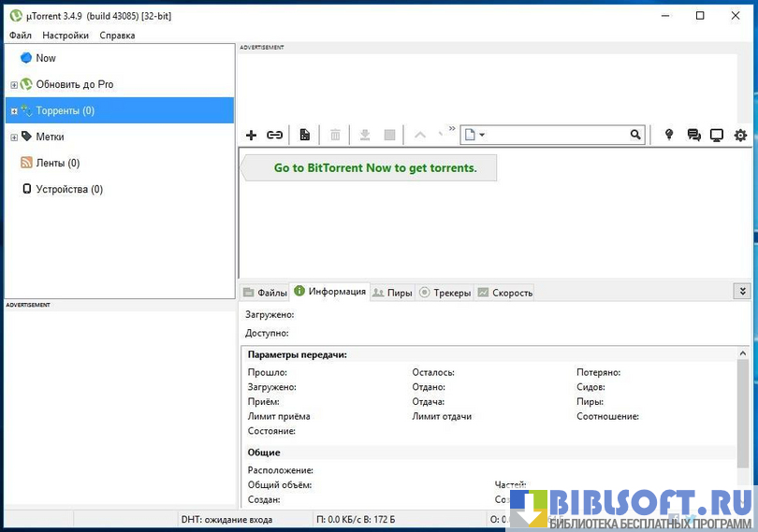The height and width of the screenshot is (532, 758).
Task: Click the Add Torrent from URL link icon
Action: click(x=274, y=136)
